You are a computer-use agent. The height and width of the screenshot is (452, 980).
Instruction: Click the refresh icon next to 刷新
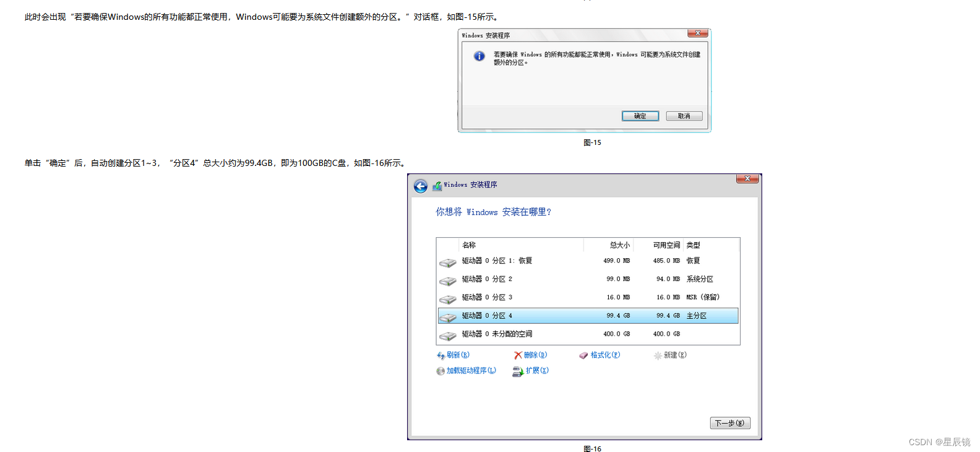pos(441,355)
